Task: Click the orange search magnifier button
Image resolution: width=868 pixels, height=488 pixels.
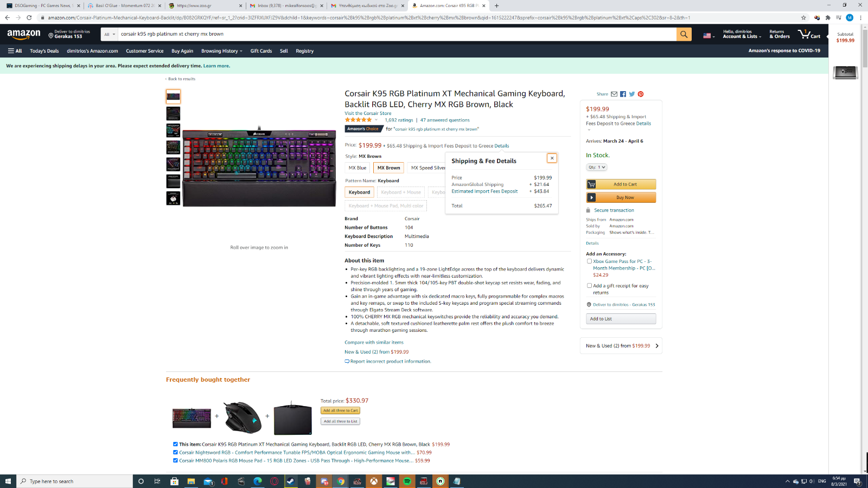Action: (684, 34)
